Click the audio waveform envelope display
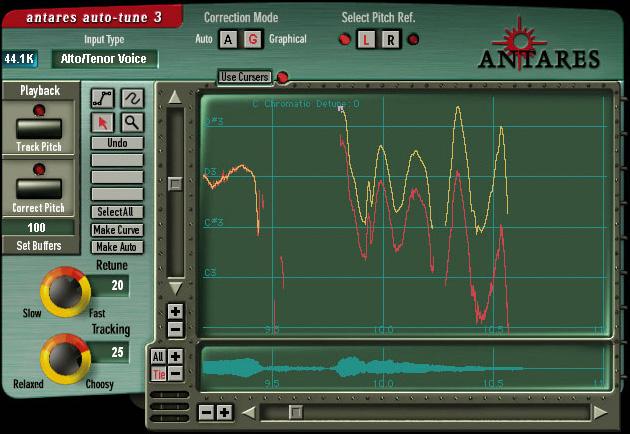Screen dimensions: 630x434 coord(406,368)
